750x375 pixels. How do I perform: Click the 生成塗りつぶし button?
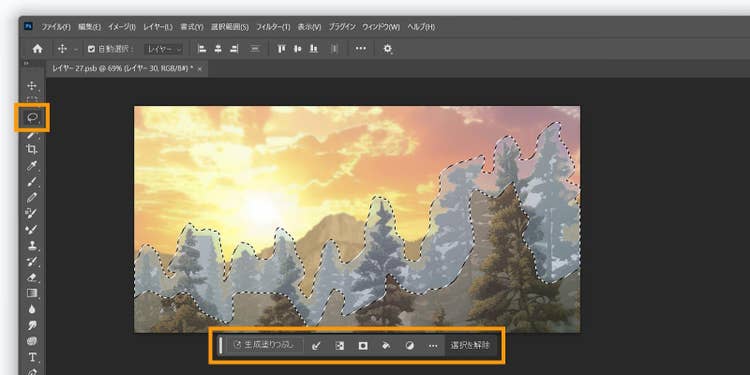click(265, 345)
